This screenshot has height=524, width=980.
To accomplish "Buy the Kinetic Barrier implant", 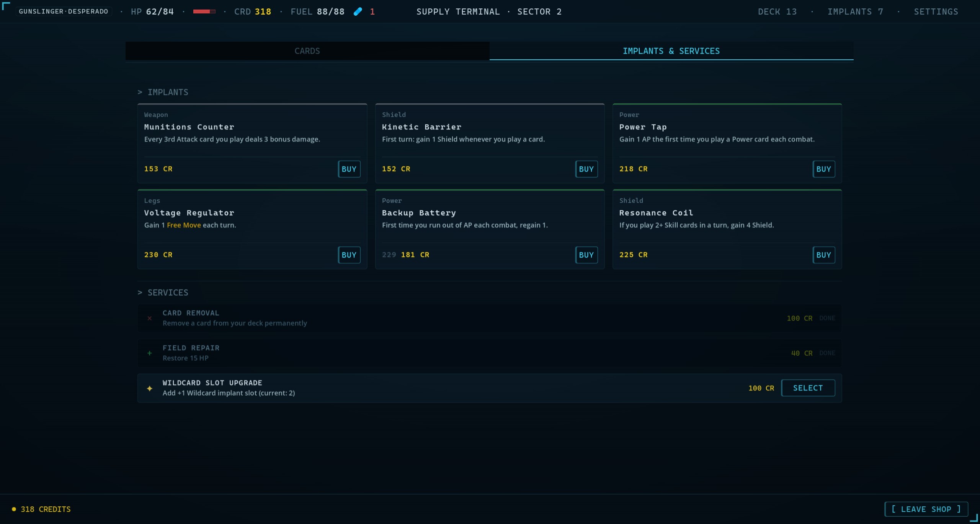I will coord(586,169).
